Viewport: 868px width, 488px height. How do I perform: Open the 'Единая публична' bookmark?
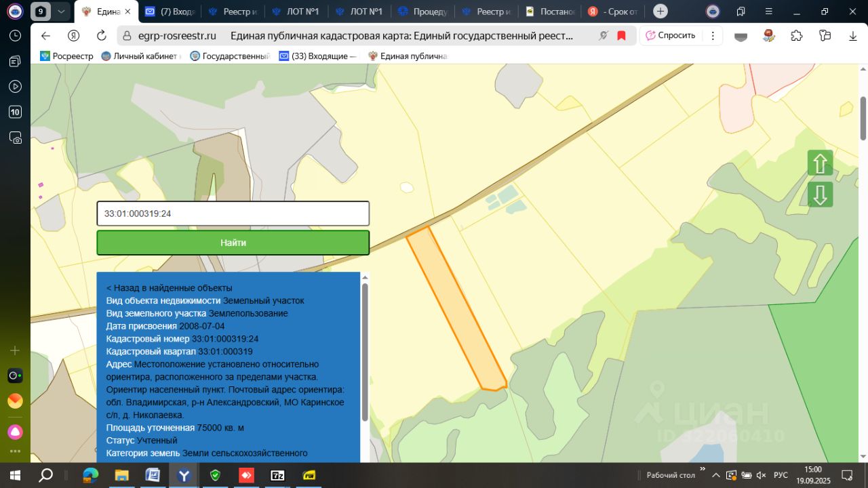(x=408, y=56)
